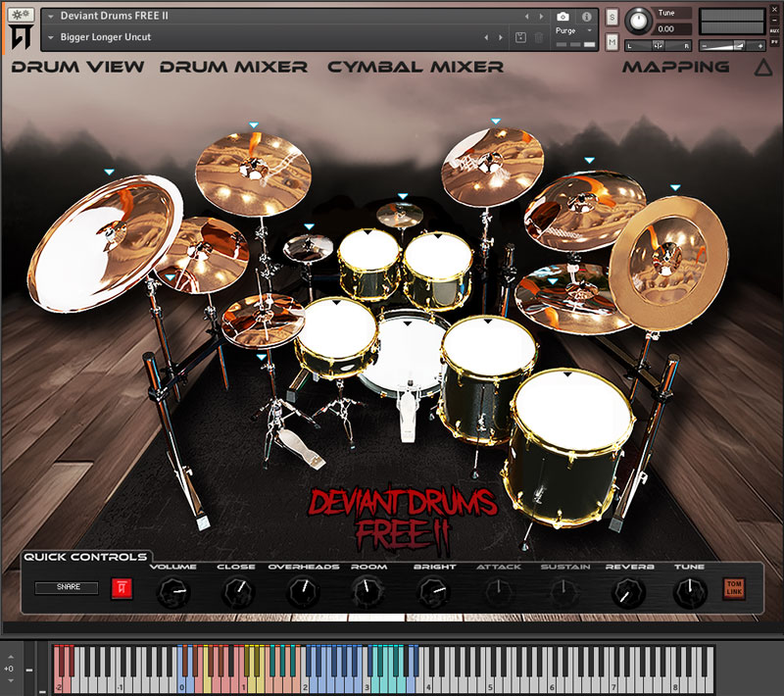Load the next instrument with the right arrow
The height and width of the screenshot is (696, 784).
point(541,17)
